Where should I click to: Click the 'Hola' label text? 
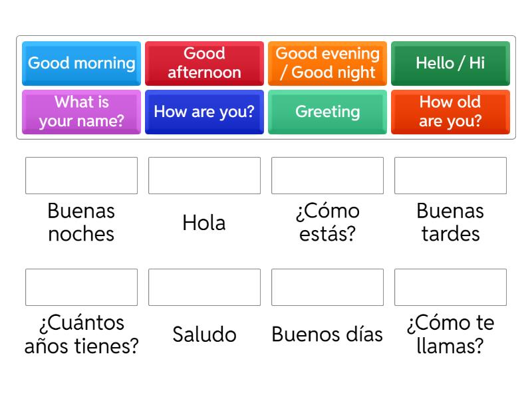[204, 223]
